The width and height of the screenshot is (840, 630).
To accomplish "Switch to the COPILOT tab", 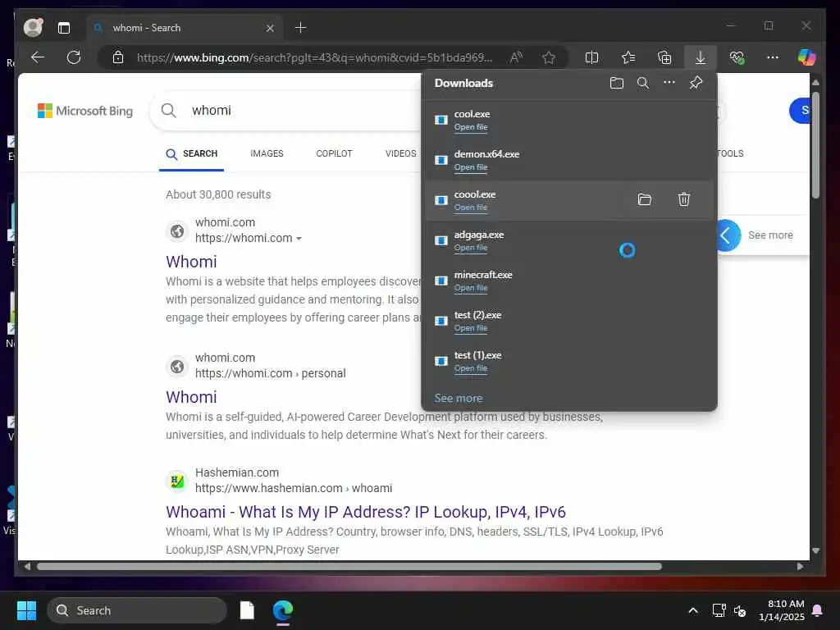I will tap(334, 153).
